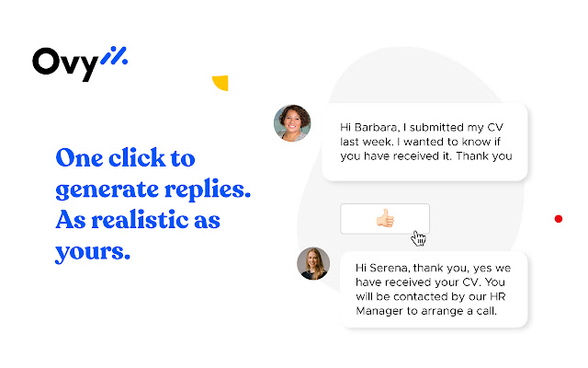This screenshot has width=588, height=368.
Task: Click the headline line 'As realistic as'
Action: 138,219
